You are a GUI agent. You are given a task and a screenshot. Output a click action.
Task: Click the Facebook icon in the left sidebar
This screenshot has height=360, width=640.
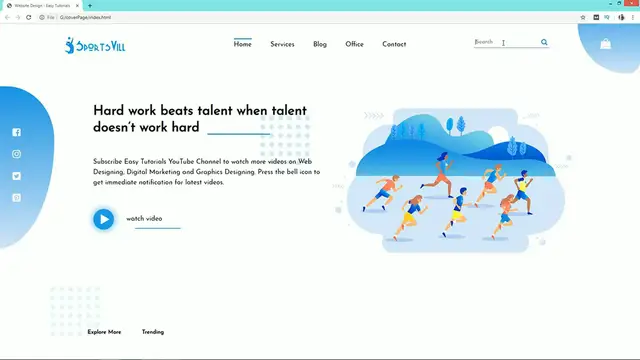click(16, 132)
